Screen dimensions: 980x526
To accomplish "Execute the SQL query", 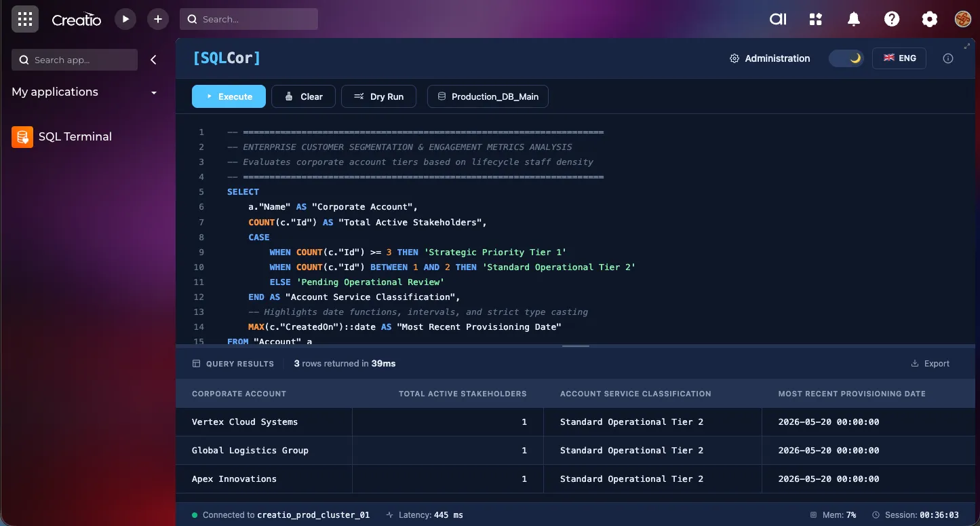I will click(x=229, y=96).
